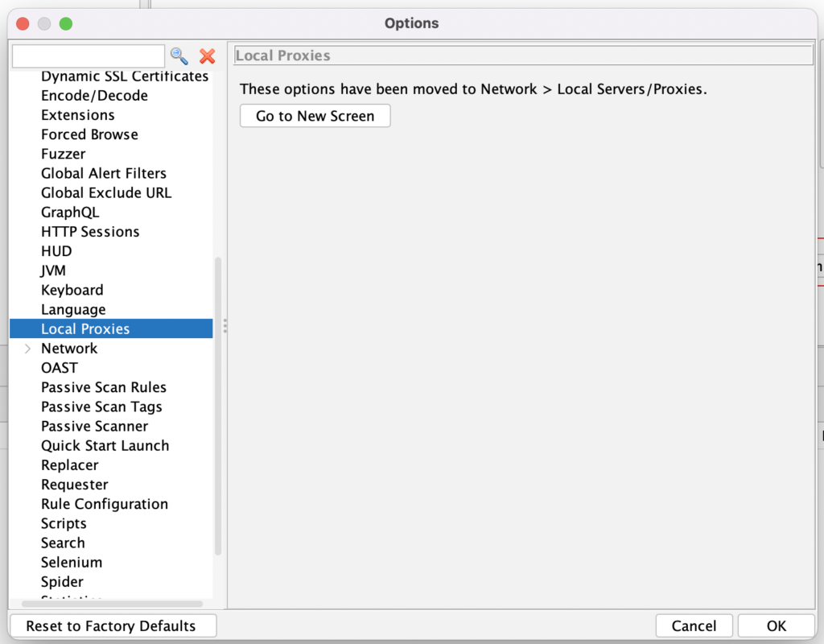Open Forced Browse settings
The image size is (824, 644).
click(x=89, y=134)
